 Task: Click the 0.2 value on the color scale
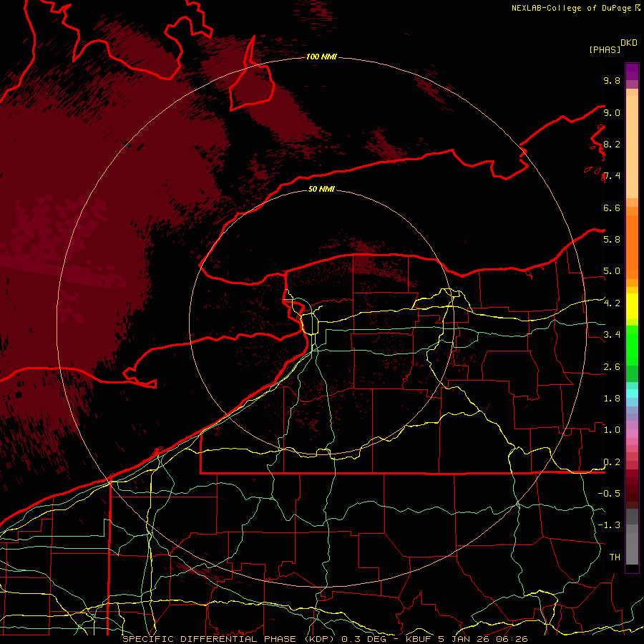[x=612, y=462]
